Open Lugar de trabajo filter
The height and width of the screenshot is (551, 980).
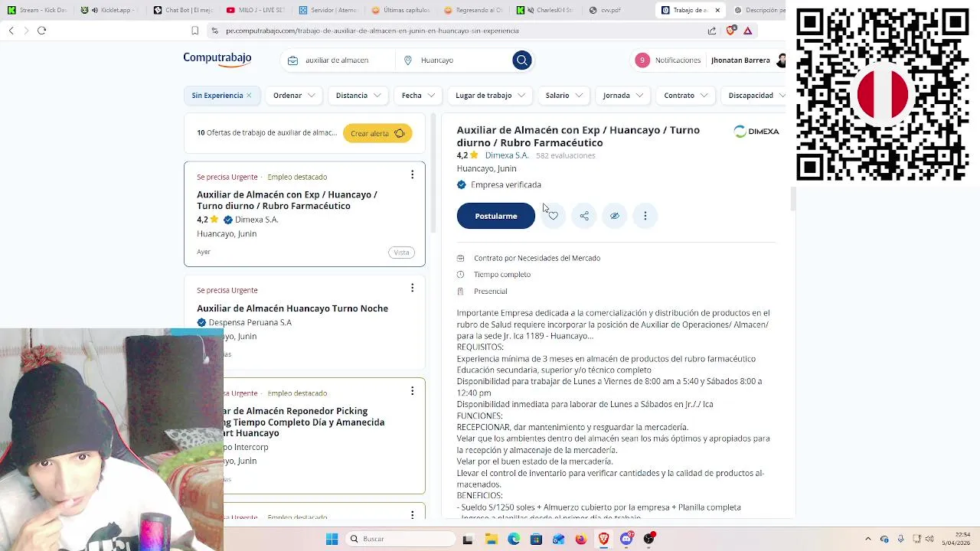pos(490,96)
